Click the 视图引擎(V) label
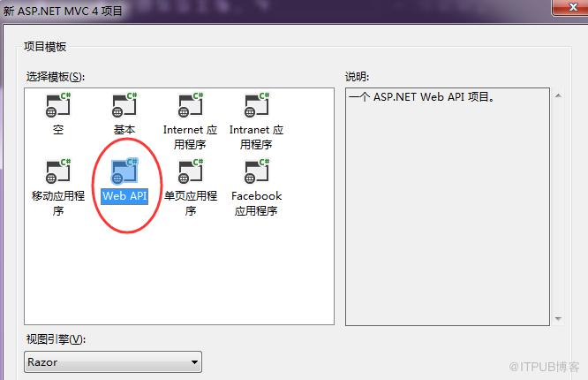This screenshot has height=380, width=588. [56, 339]
